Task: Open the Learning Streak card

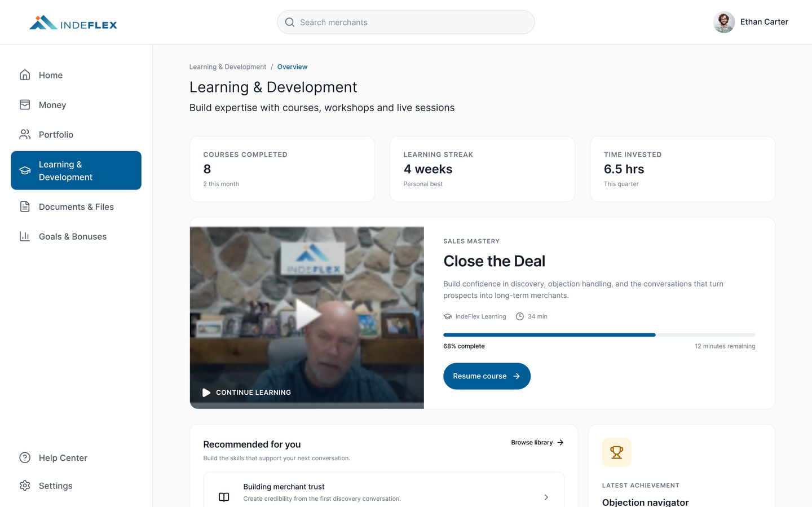Action: [x=482, y=169]
